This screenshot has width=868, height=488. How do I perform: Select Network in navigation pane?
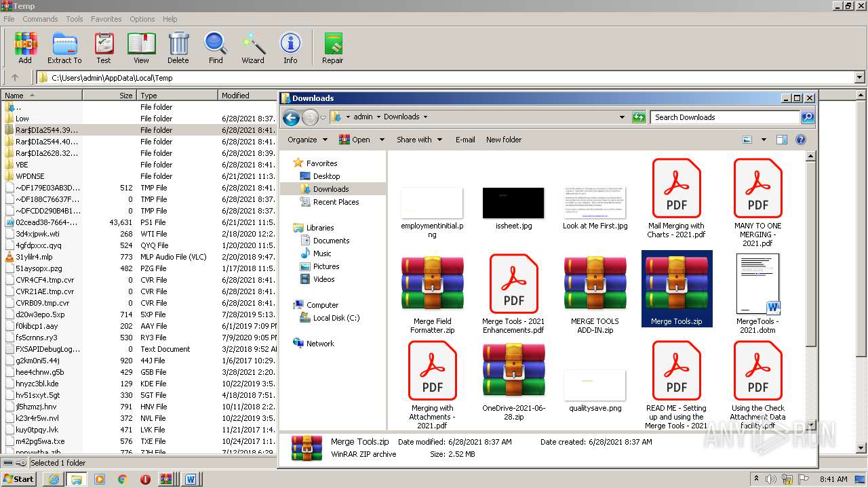coord(320,344)
